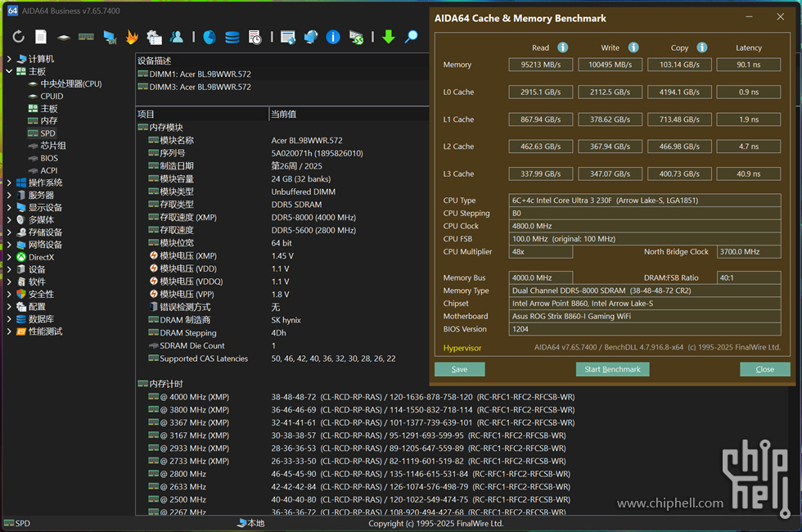Expand the 存储设备 tree node

(9, 232)
